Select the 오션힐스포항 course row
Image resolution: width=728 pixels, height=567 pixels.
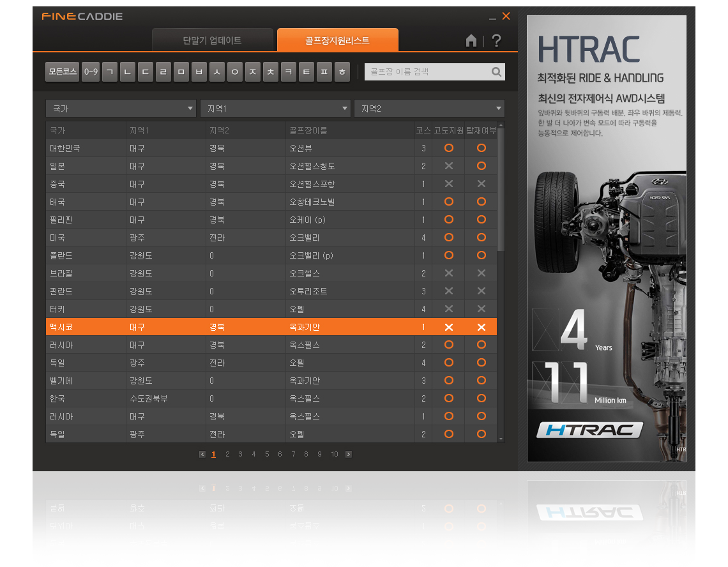pos(271,184)
